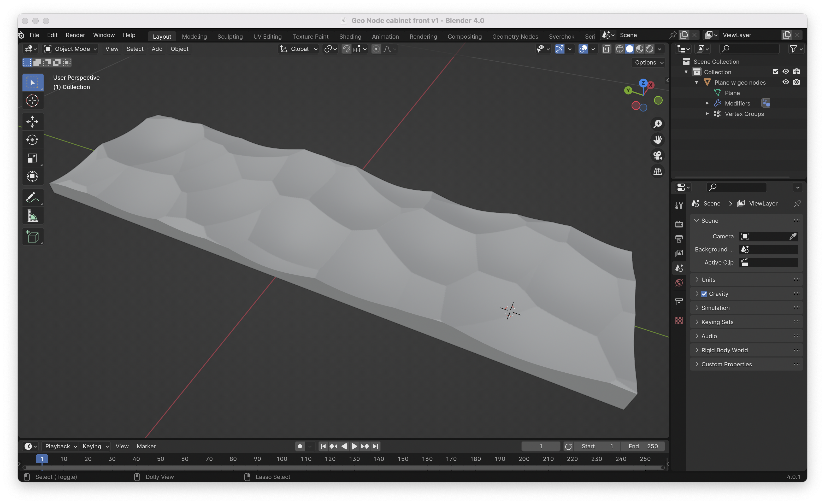Hide Plane w geo nodes with its eye icon
The height and width of the screenshot is (504, 825).
(x=786, y=82)
